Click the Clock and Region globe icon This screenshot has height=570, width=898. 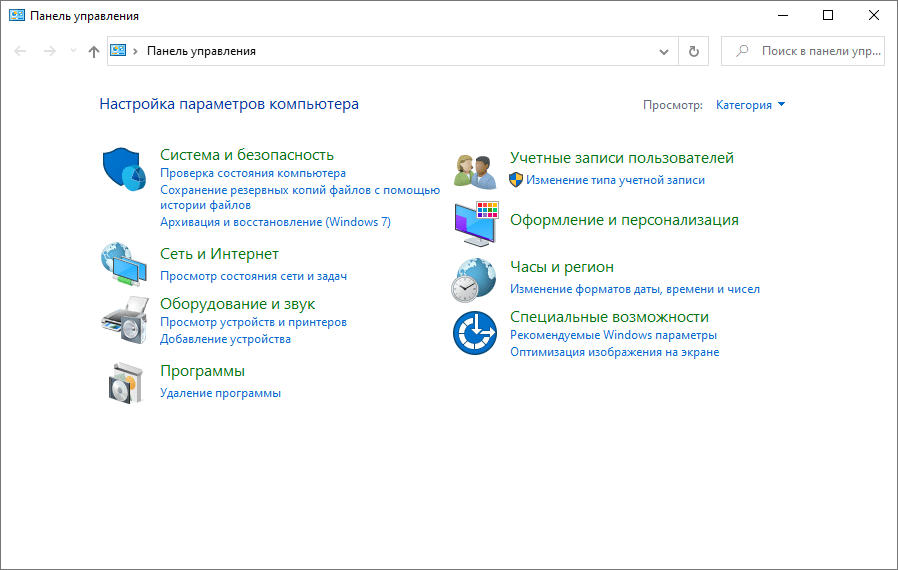point(474,279)
